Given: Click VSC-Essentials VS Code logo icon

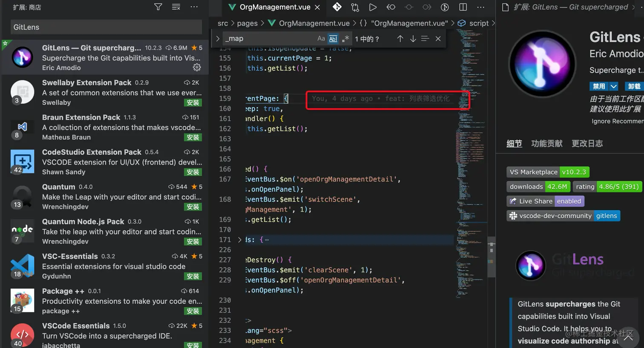Looking at the screenshot, I should pos(22,266).
